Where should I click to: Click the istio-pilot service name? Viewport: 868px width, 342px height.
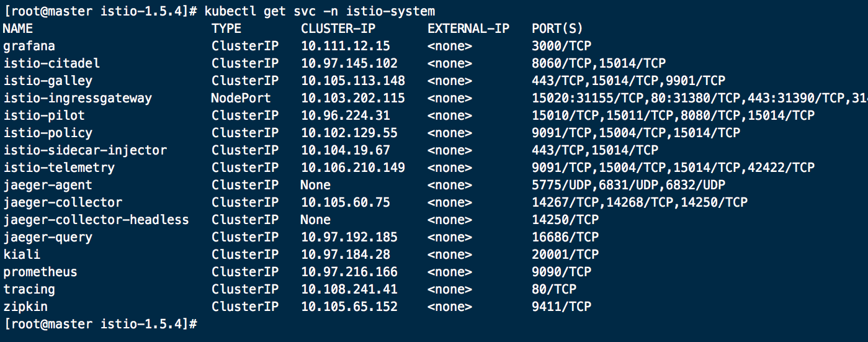tap(44, 115)
